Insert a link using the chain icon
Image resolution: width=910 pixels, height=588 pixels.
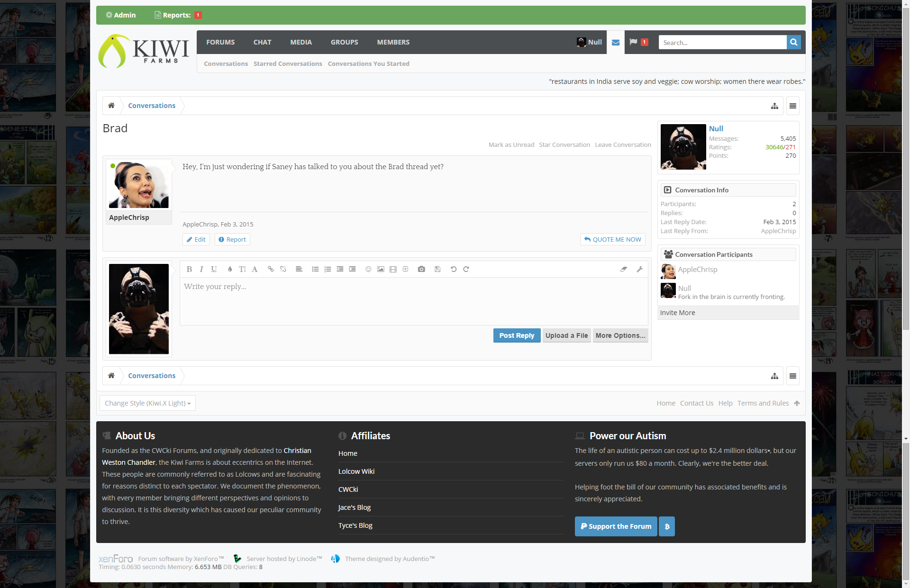pos(271,269)
